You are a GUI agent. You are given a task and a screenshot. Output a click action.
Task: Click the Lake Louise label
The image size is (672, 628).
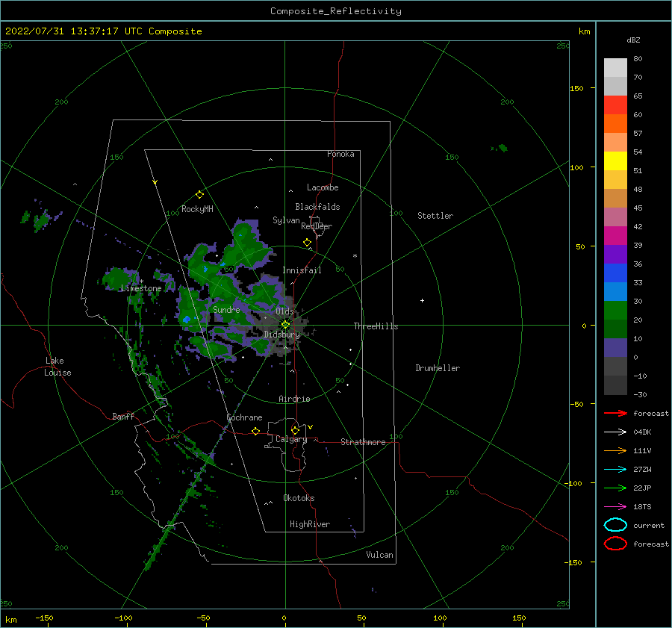(57, 367)
